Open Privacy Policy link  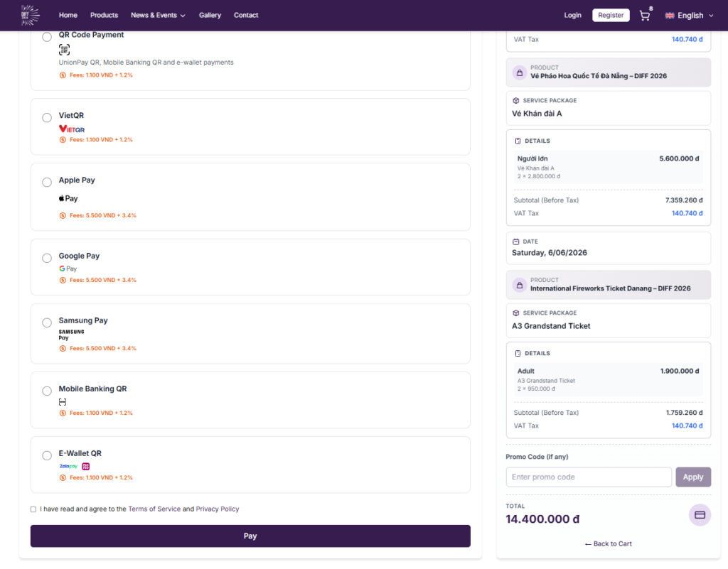tap(218, 509)
